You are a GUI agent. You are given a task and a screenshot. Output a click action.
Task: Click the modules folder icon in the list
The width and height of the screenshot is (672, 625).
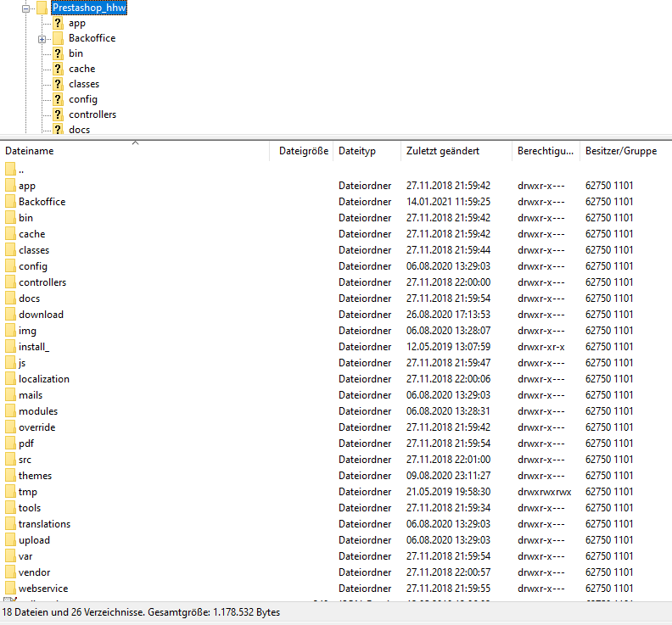click(x=11, y=410)
